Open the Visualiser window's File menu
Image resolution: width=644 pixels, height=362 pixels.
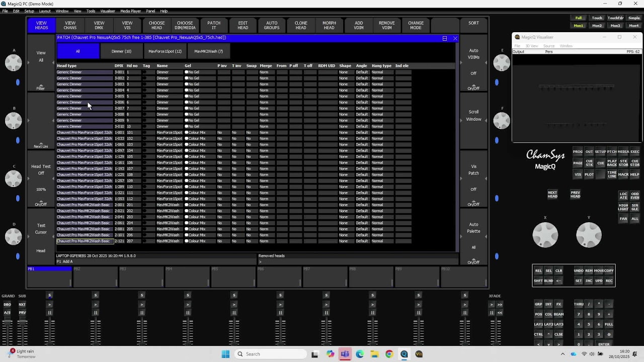point(517,46)
